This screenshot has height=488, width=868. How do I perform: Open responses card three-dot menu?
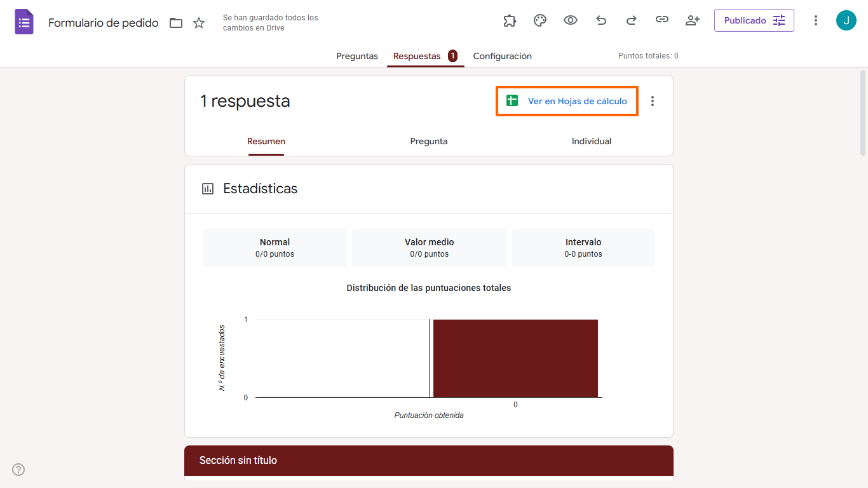click(x=653, y=101)
